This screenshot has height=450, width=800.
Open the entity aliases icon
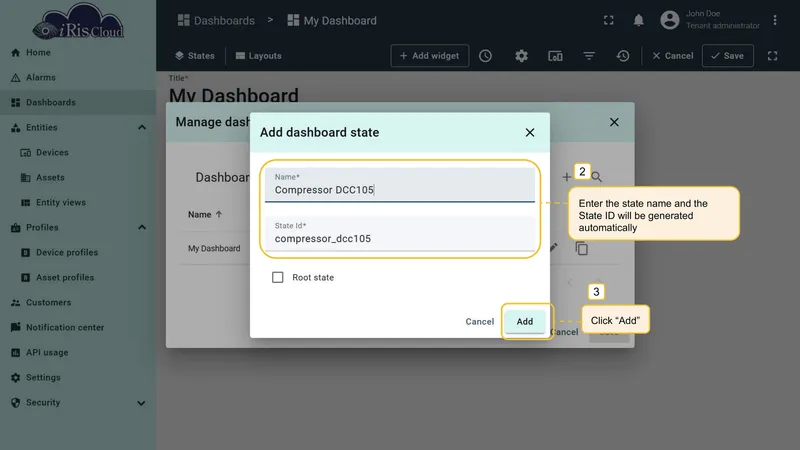click(x=555, y=56)
